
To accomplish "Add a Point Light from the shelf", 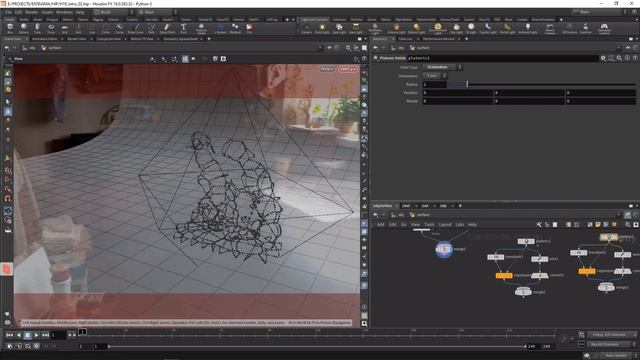I will coord(322,28).
